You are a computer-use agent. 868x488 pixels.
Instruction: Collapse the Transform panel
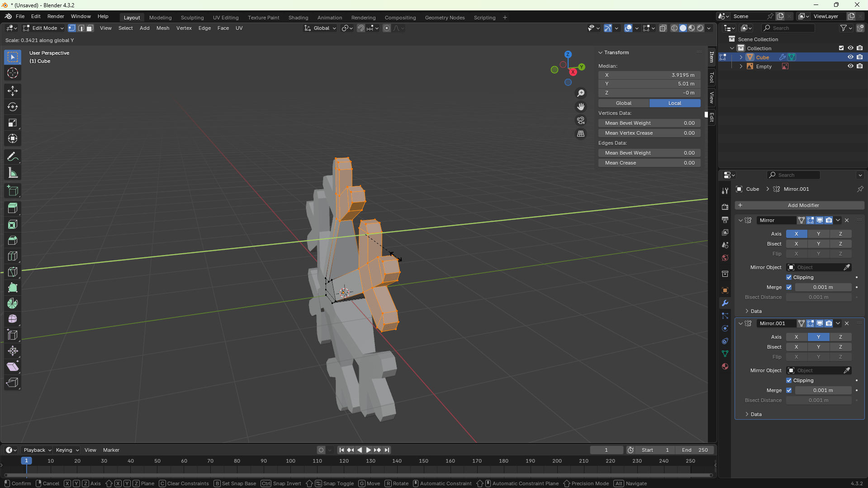pyautogui.click(x=601, y=52)
